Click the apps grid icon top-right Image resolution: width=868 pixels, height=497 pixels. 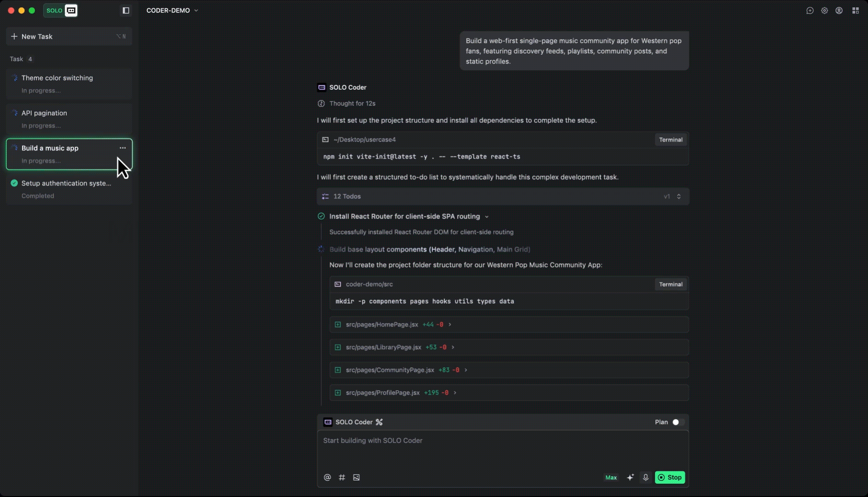click(855, 10)
